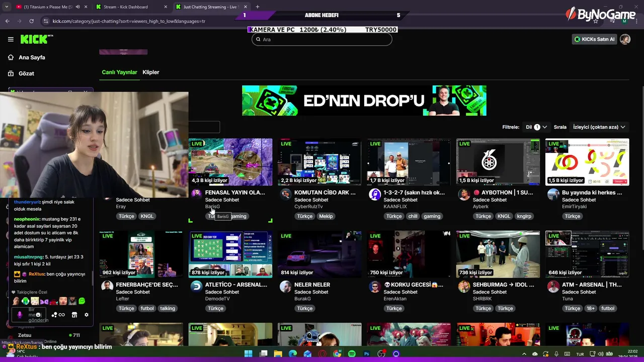Open File Explorer from the taskbar
Viewport: 644px width, 362px height.
pyautogui.click(x=278, y=354)
